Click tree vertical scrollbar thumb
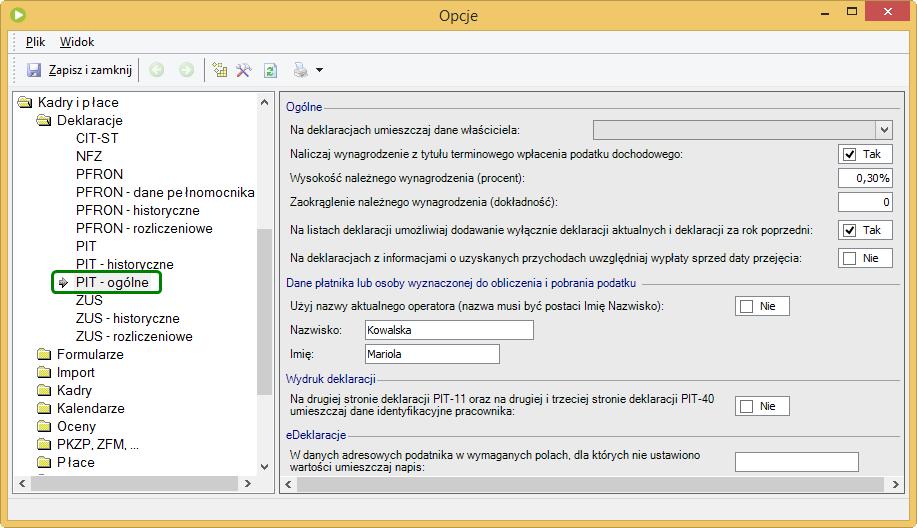This screenshot has height=528, width=917. click(x=264, y=311)
